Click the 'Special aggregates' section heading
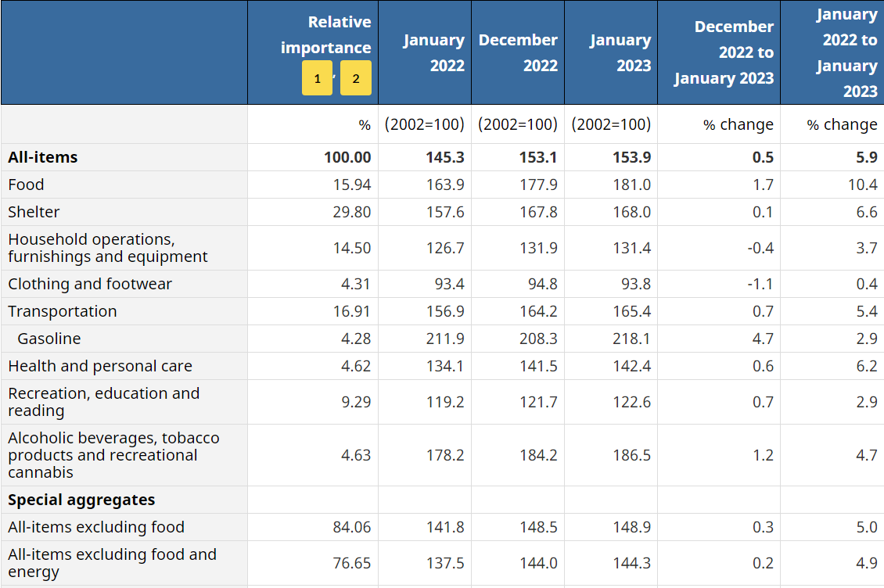Image resolution: width=884 pixels, height=588 pixels. point(81,500)
